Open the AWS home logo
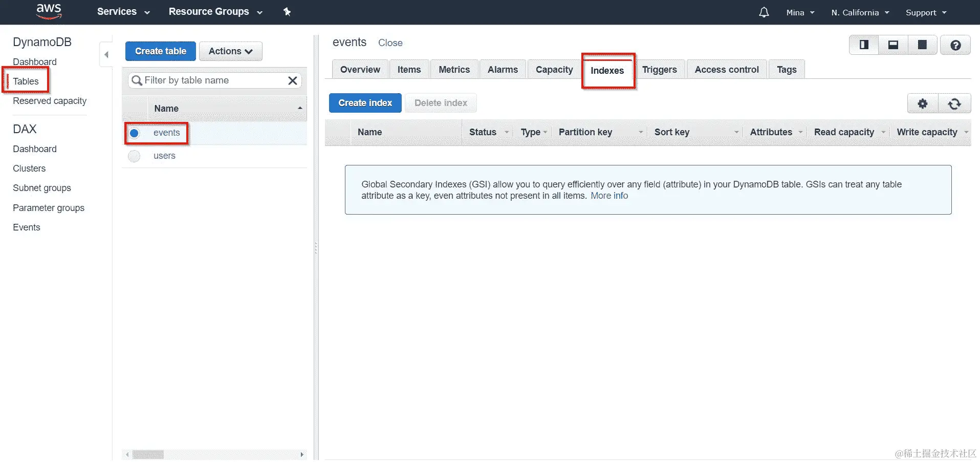980x462 pixels. click(x=49, y=11)
